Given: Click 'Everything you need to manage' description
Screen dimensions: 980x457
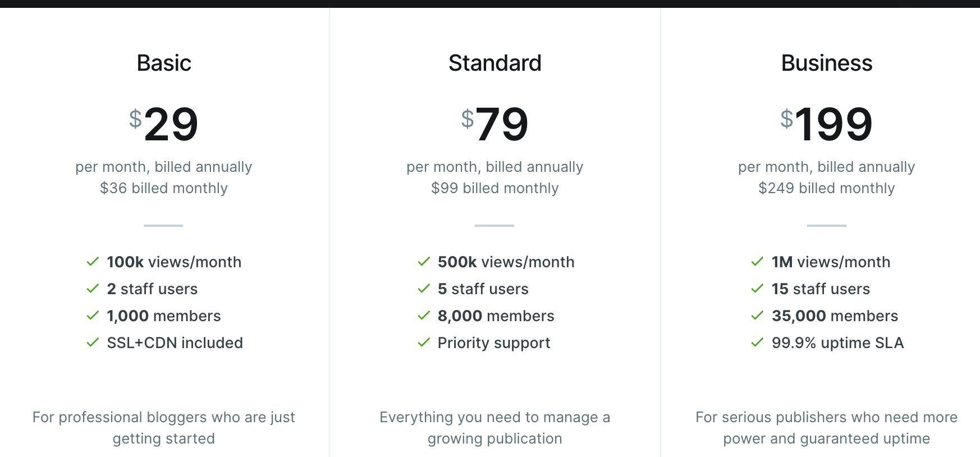Looking at the screenshot, I should 494,427.
